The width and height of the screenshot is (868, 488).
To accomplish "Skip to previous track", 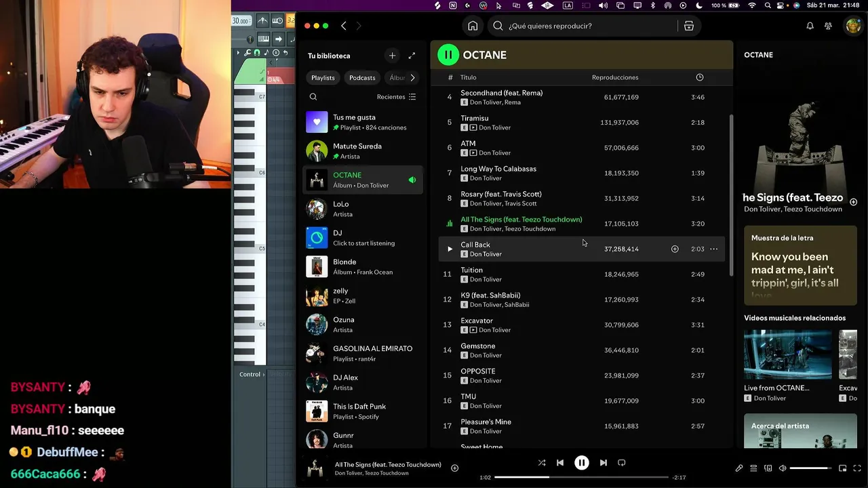I will coord(560,463).
